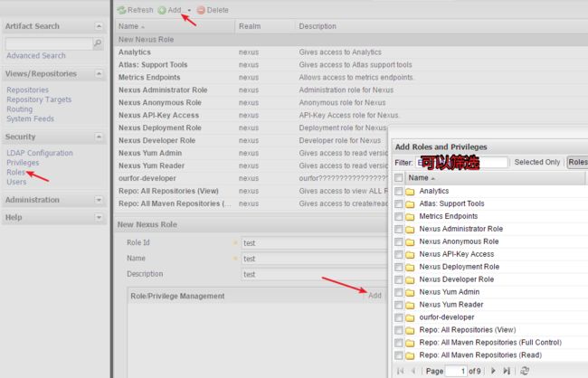The width and height of the screenshot is (588, 378).
Task: Check Metrics Endpoints checkbox
Action: (399, 217)
